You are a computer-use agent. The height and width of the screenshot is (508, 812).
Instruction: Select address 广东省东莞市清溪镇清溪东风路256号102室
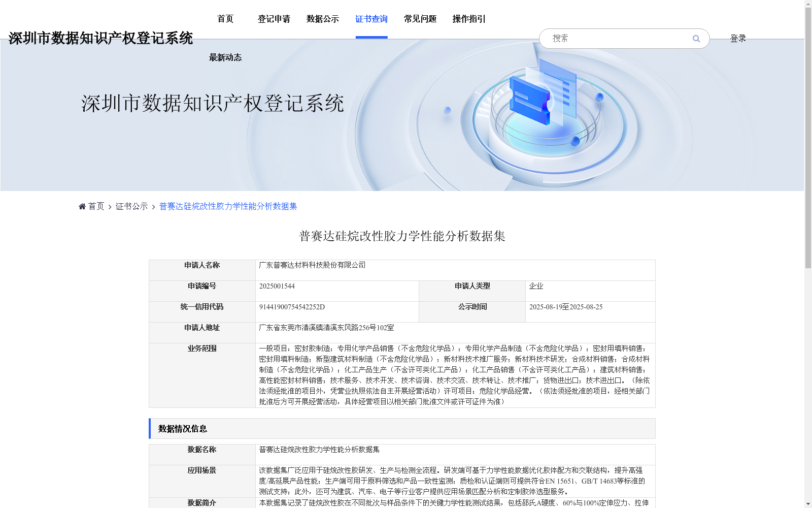(x=326, y=328)
